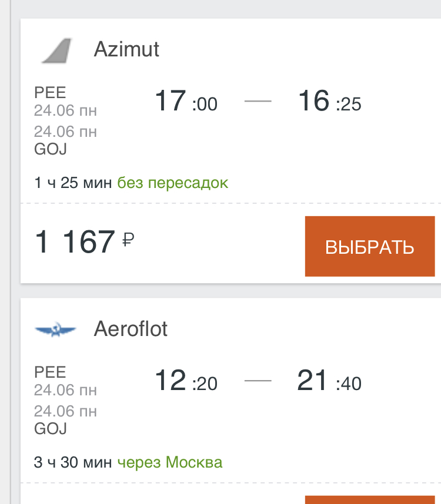Click PEE airport code in Azimut card
The image size is (441, 504).
click(x=50, y=92)
